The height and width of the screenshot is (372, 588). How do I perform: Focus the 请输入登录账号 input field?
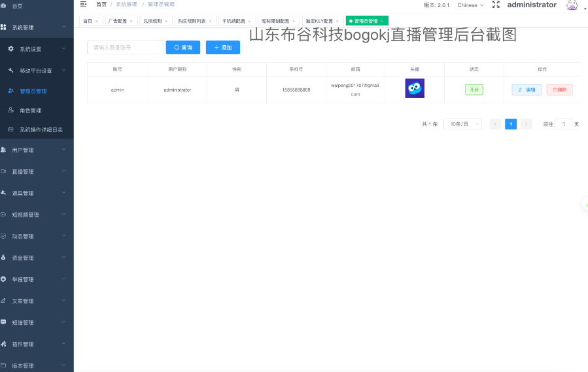[126, 48]
